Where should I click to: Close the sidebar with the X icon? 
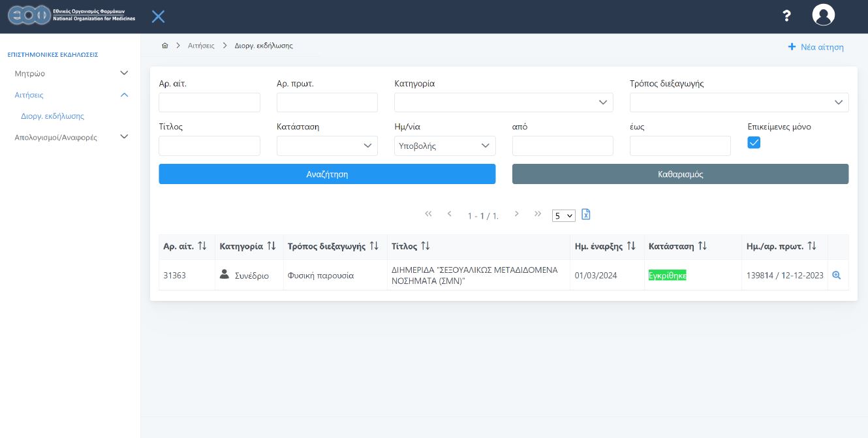[x=158, y=16]
